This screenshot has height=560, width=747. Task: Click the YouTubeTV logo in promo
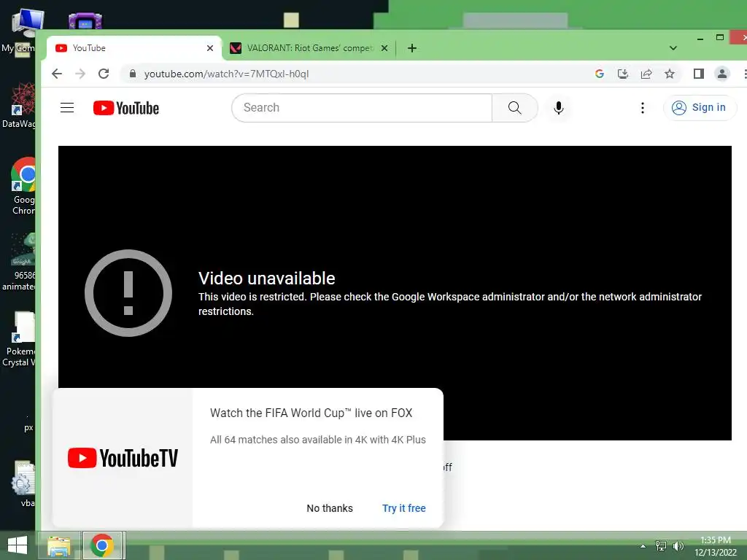(123, 458)
